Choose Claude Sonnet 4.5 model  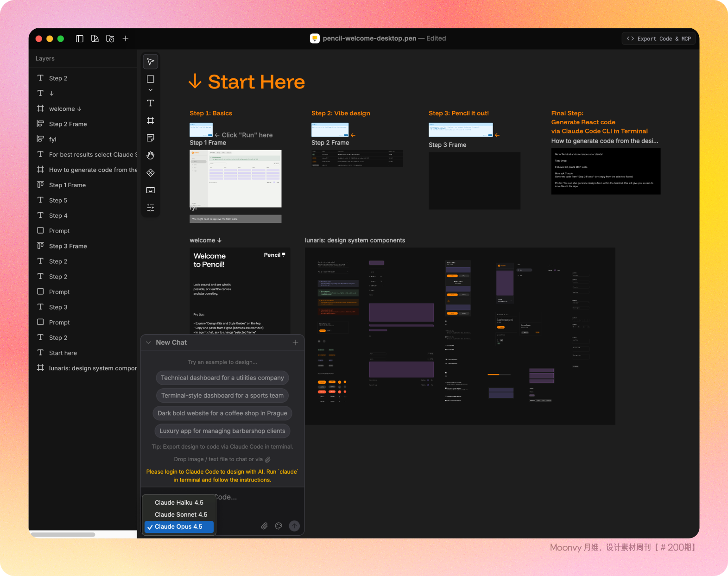181,514
